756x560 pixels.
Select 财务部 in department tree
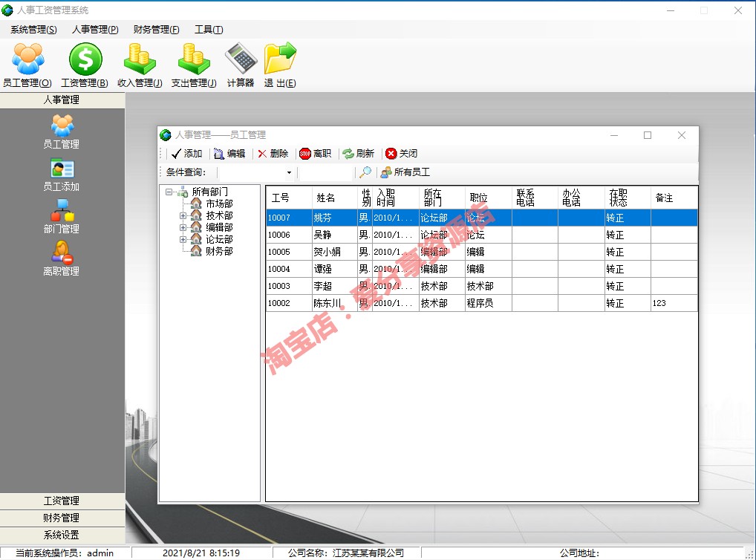[219, 251]
